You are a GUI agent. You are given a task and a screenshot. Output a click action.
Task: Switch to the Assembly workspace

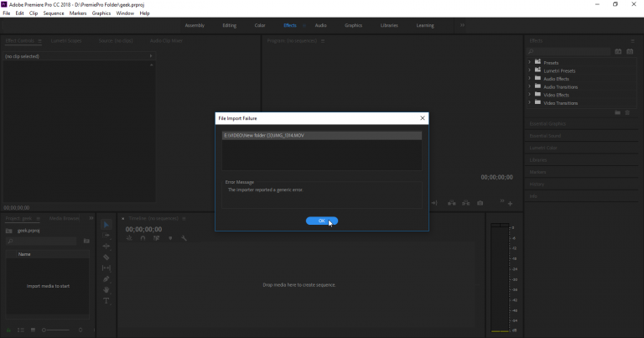coord(195,25)
